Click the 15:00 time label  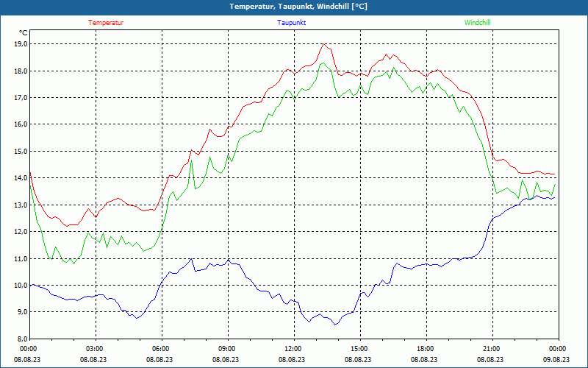point(359,349)
